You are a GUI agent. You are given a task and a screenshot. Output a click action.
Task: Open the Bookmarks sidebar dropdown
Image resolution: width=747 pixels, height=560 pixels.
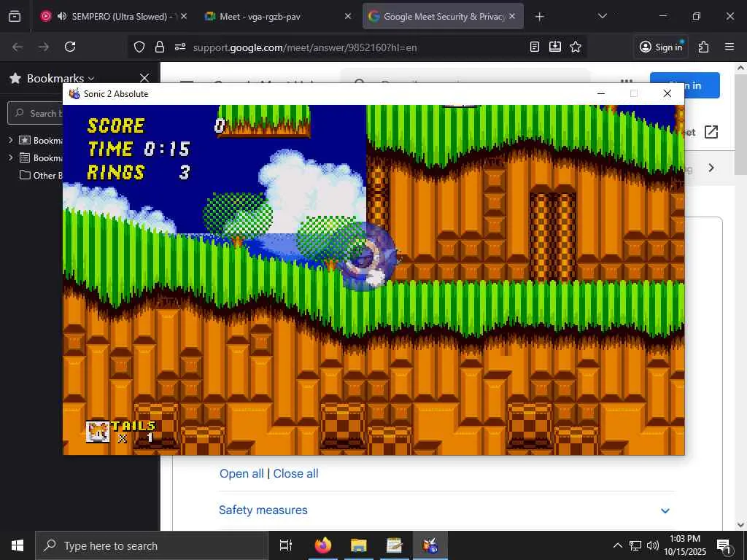[61, 78]
